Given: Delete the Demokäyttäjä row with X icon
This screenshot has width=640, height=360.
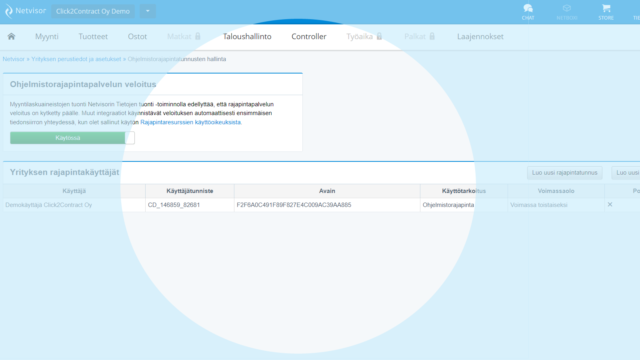Looking at the screenshot, I should tap(610, 204).
